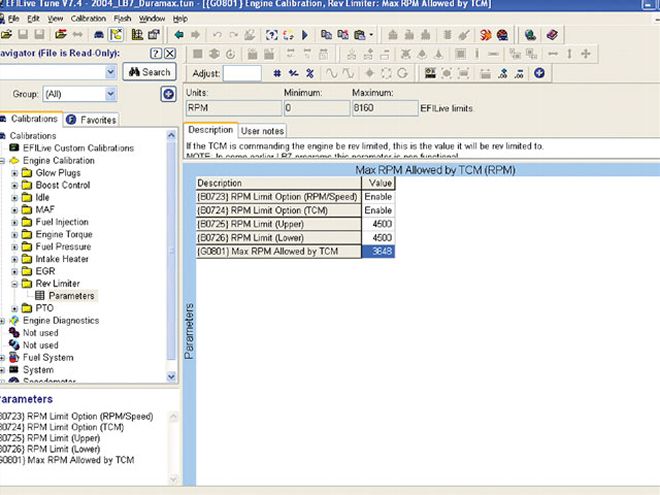This screenshot has height=495, width=660.
Task: Select Parameters under Rev Limiter
Action: 71,296
